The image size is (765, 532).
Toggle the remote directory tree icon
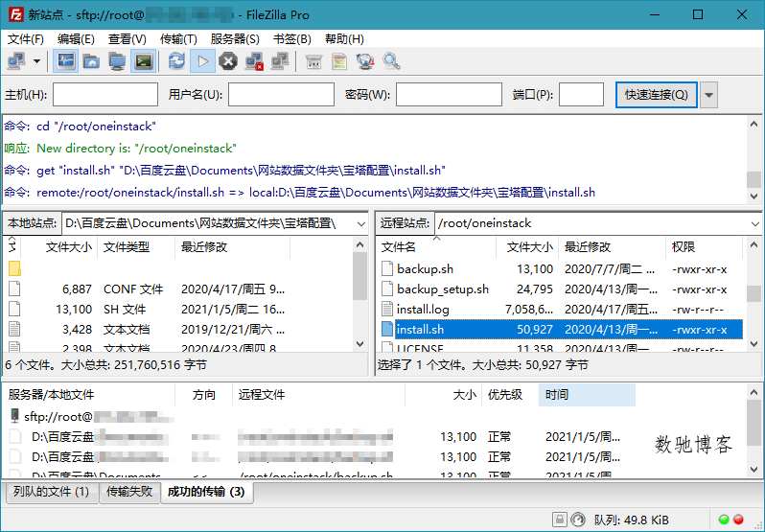117,61
